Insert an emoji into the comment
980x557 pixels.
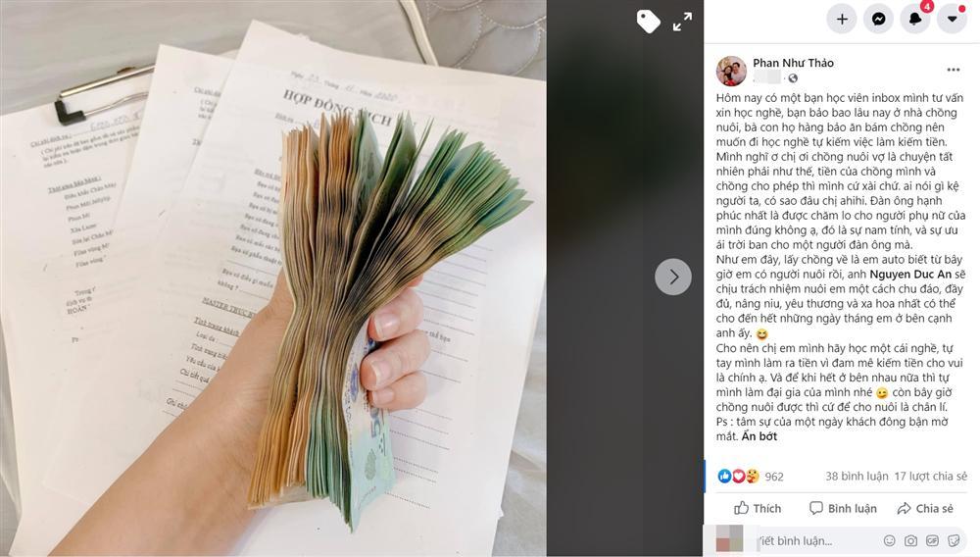coord(889,540)
